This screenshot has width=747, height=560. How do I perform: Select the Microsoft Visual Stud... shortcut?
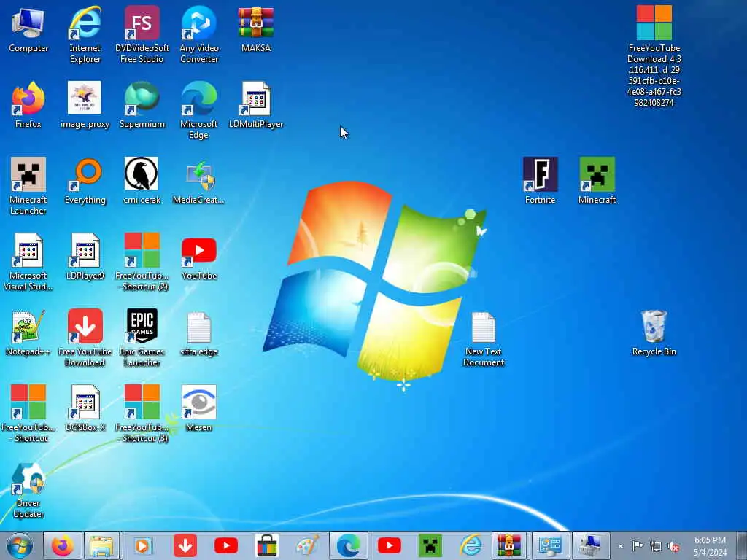click(28, 262)
